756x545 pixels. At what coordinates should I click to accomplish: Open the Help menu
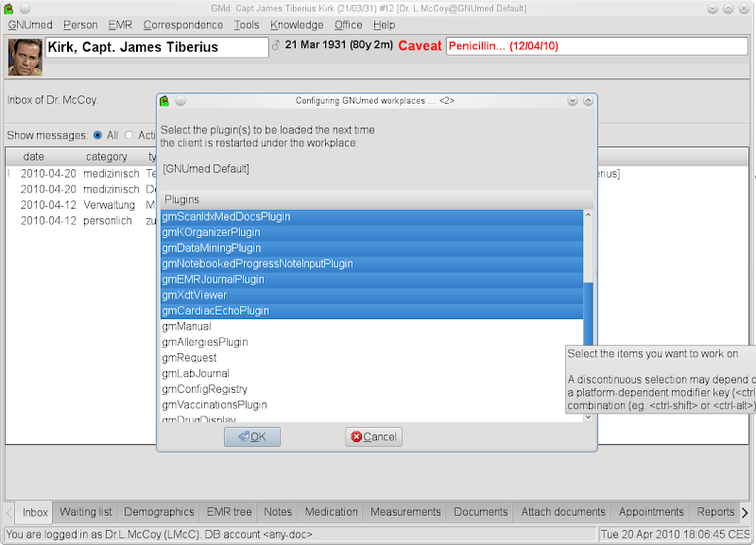[384, 26]
